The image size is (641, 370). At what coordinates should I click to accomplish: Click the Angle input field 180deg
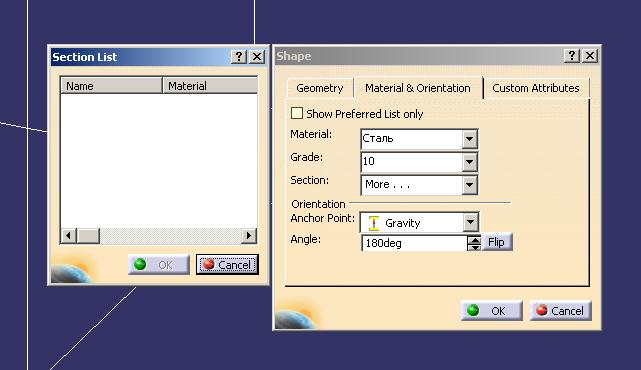[x=414, y=243]
